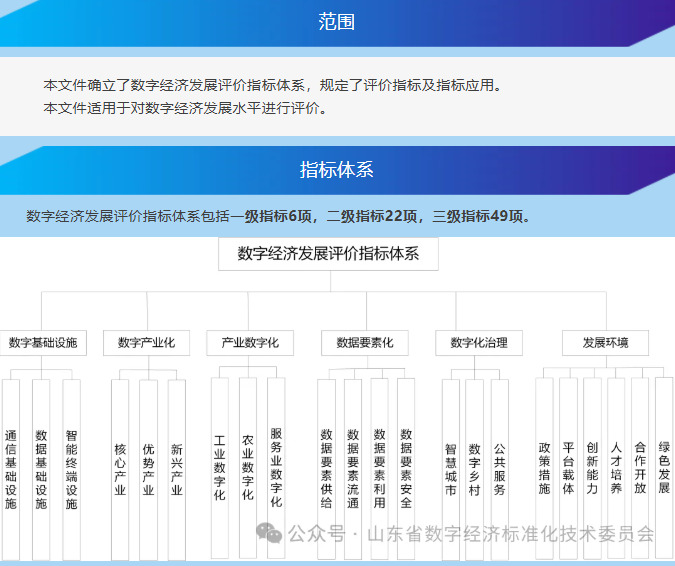Click the root node 数字经济发展评价指标体系
The width and height of the screenshot is (675, 566).
[x=328, y=254]
